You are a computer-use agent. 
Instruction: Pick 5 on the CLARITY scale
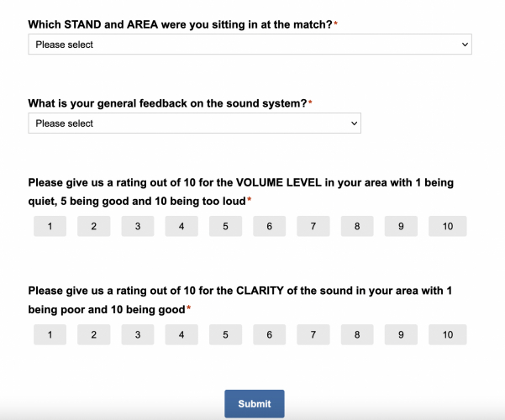click(x=225, y=335)
